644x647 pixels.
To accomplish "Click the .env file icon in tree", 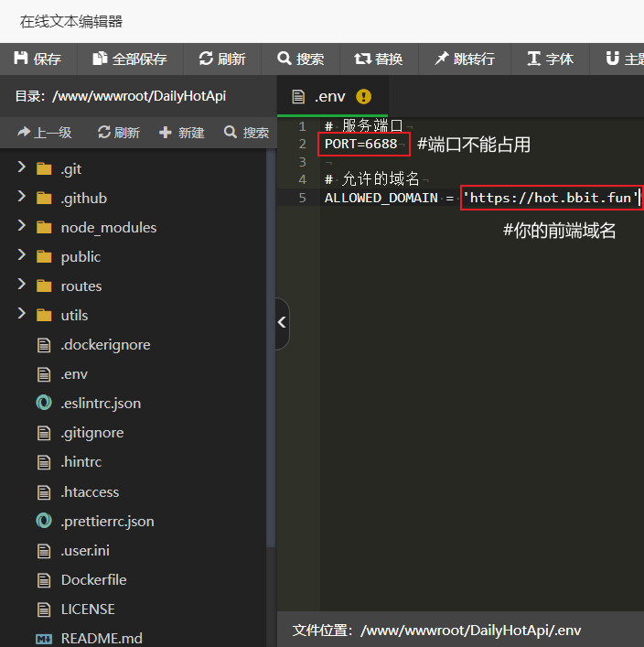I will [x=44, y=374].
